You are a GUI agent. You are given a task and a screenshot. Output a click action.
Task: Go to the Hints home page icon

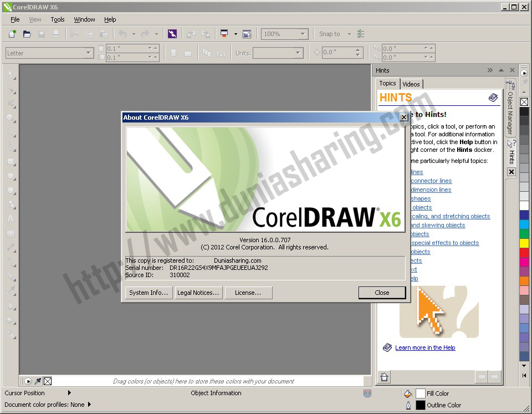click(x=385, y=377)
